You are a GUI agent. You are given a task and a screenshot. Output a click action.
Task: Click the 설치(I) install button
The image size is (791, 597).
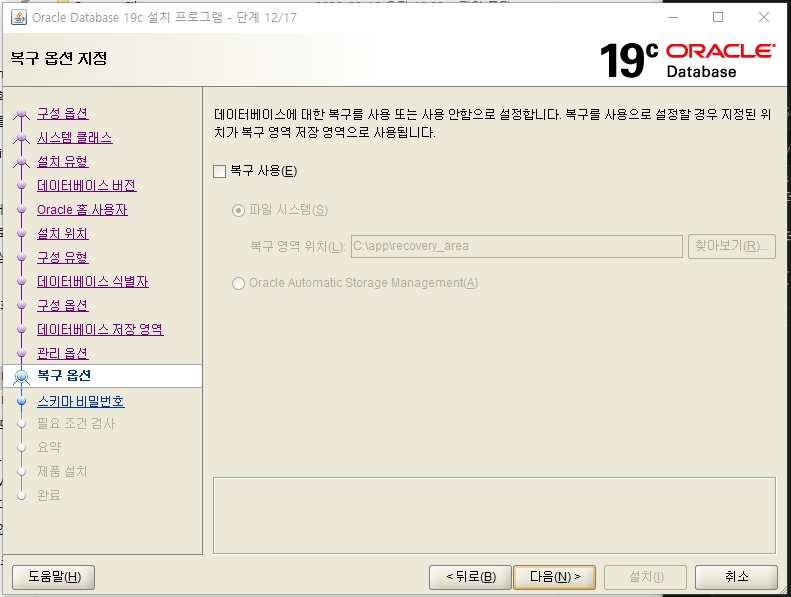coord(645,577)
